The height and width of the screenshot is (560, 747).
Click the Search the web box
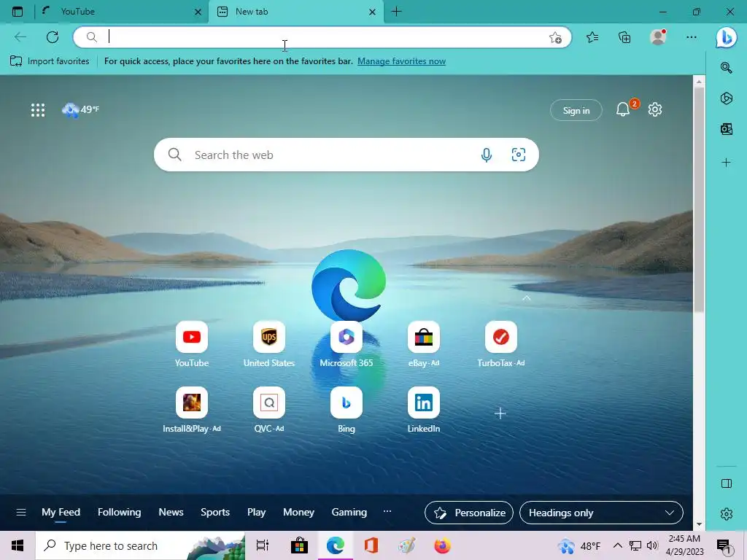tap(347, 155)
